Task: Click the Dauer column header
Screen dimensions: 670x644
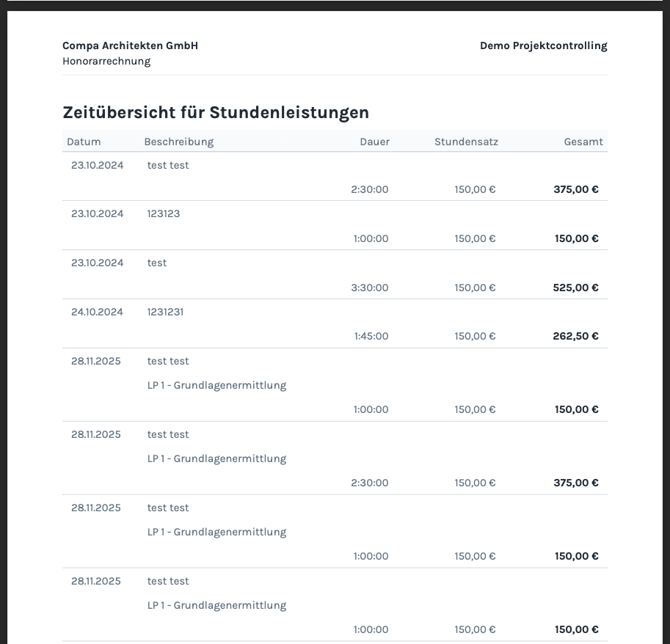Action: tap(374, 142)
